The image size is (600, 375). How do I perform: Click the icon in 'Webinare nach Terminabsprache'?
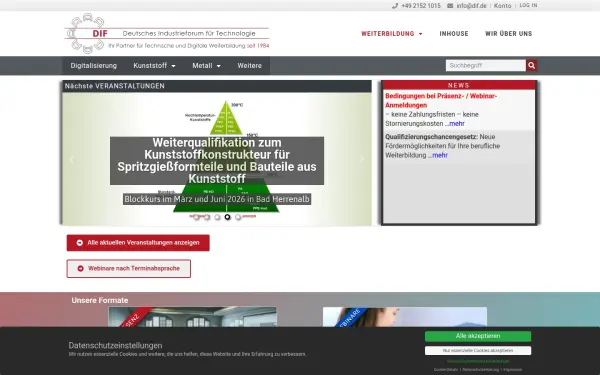[80, 269]
